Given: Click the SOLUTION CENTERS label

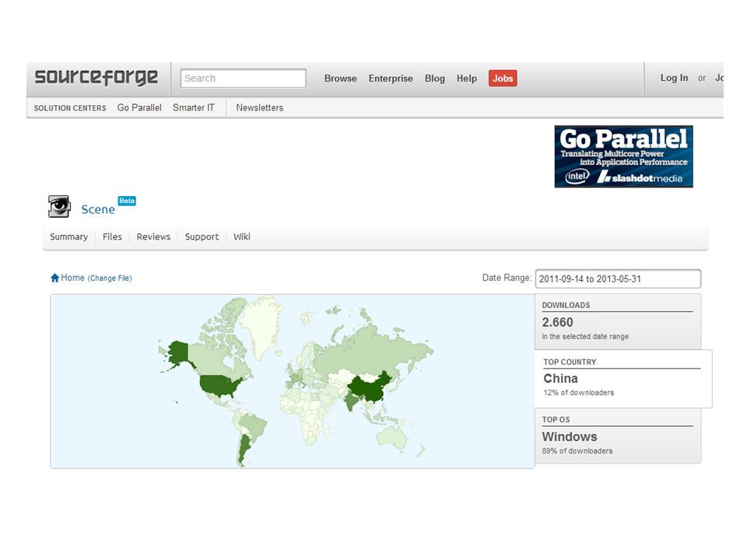Looking at the screenshot, I should click(70, 108).
